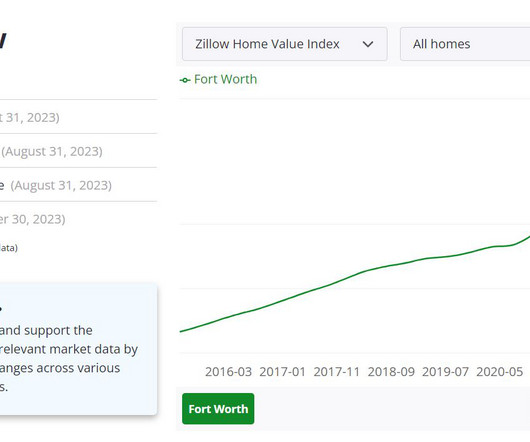This screenshot has width=530, height=442.
Task: Click the 2020-05 axis label
Action: pyautogui.click(x=500, y=372)
